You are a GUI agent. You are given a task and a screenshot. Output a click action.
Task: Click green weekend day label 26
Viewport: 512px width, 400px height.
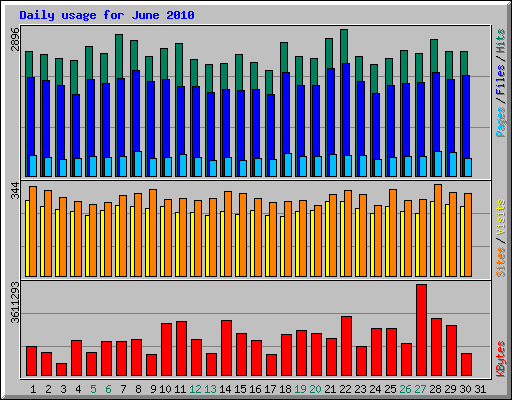tap(405, 389)
